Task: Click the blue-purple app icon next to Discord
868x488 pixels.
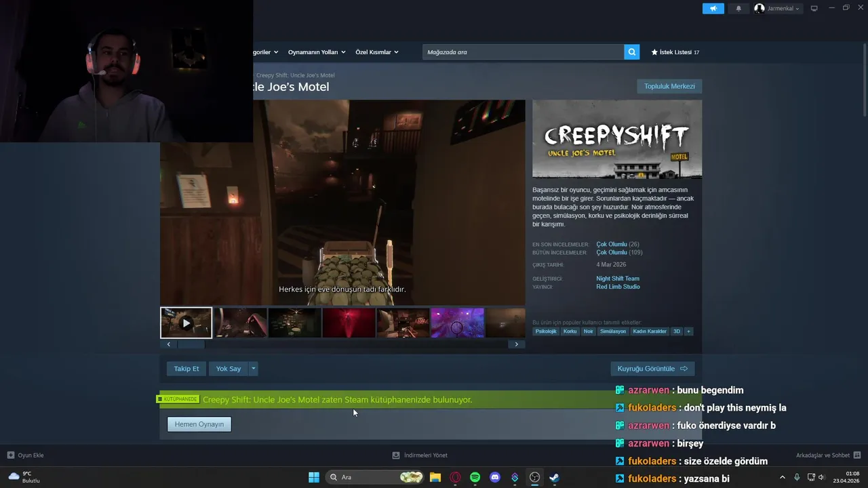Action: click(x=515, y=477)
